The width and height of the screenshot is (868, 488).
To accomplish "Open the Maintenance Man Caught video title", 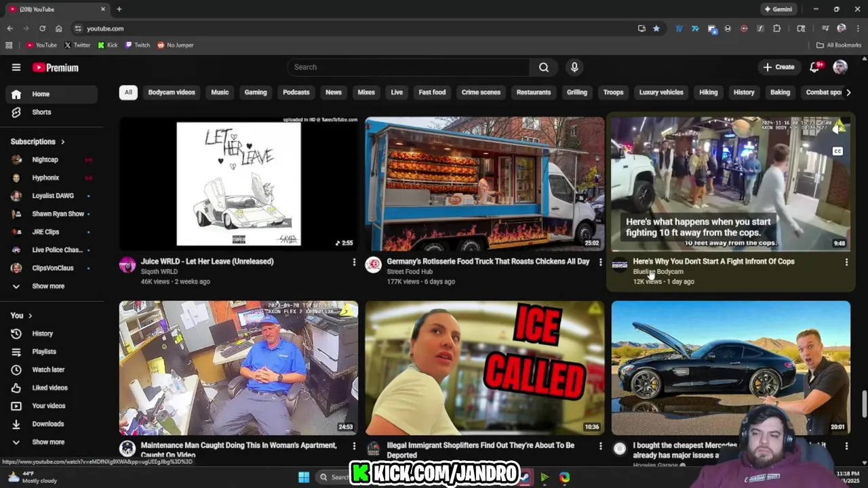I will pos(239,450).
